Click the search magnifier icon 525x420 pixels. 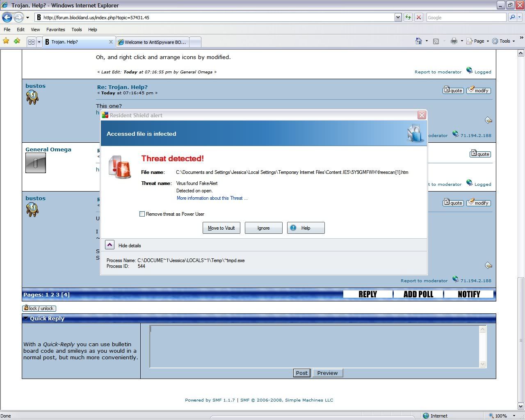(512, 17)
